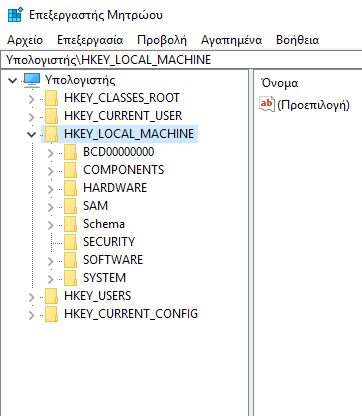
Task: Select the HARDWARE label
Action: click(115, 188)
